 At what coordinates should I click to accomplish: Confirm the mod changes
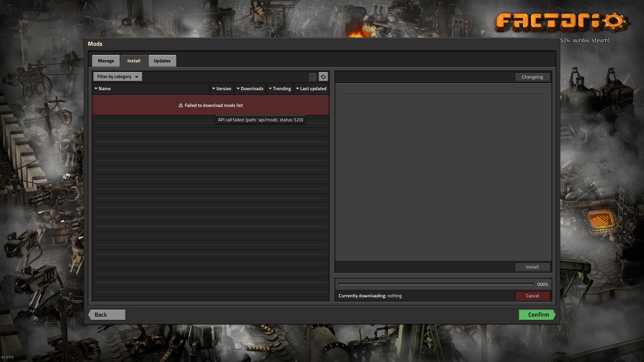537,315
